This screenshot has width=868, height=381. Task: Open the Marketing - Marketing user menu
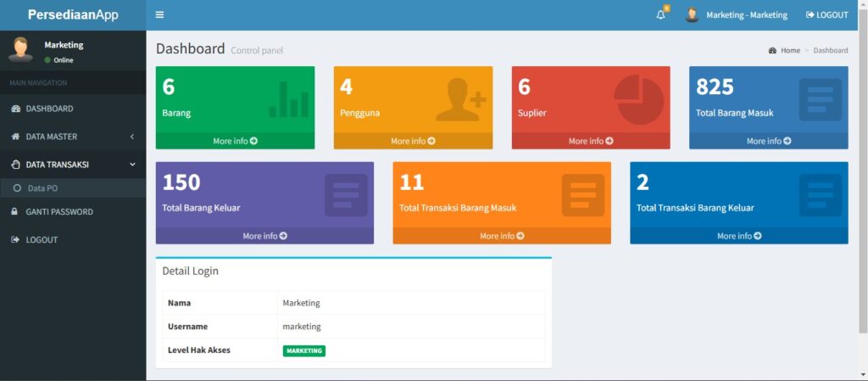737,15
